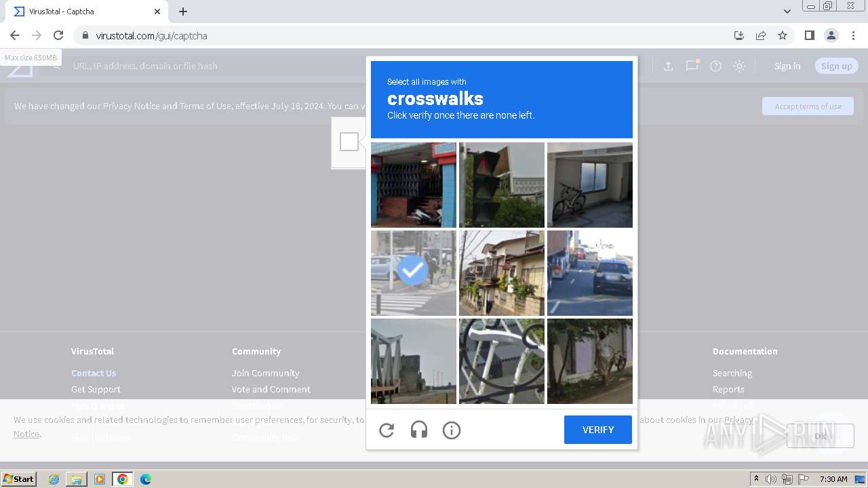Select the storefront with scooter image
The height and width of the screenshot is (488, 868).
(414, 185)
